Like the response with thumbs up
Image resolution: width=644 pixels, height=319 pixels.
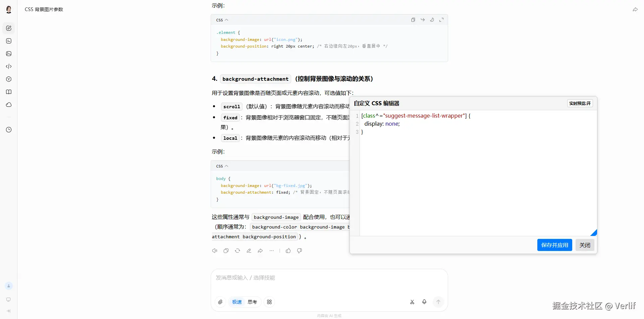[288, 251]
